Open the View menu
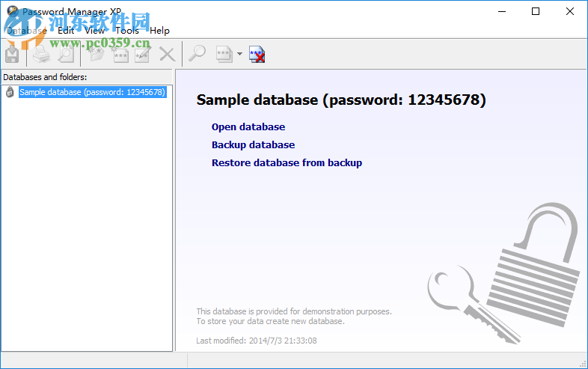Viewport: 588px width, 369px height. (x=94, y=31)
